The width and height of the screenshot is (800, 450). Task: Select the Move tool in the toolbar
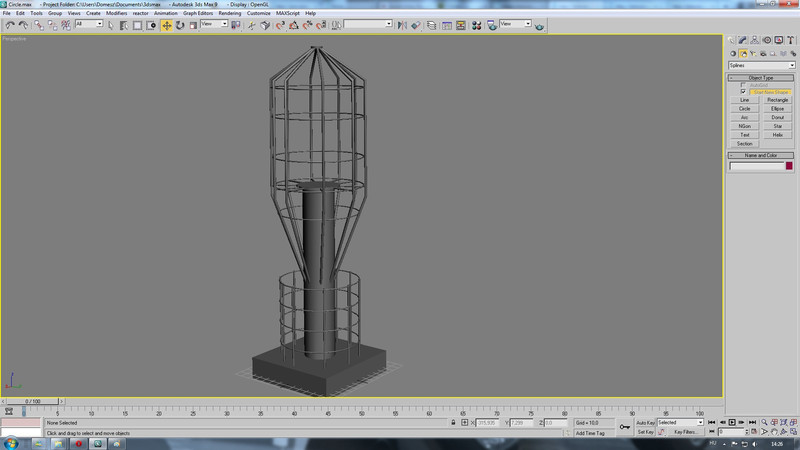pos(166,24)
